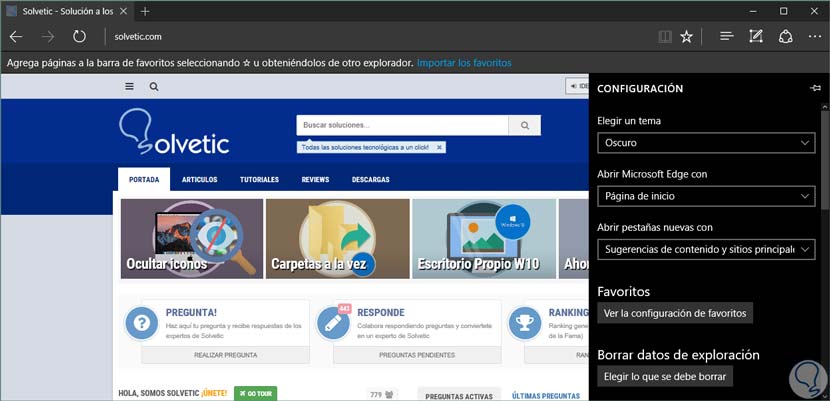This screenshot has width=830, height=401.
Task: Open the TUTORIALES tab
Action: [x=259, y=179]
